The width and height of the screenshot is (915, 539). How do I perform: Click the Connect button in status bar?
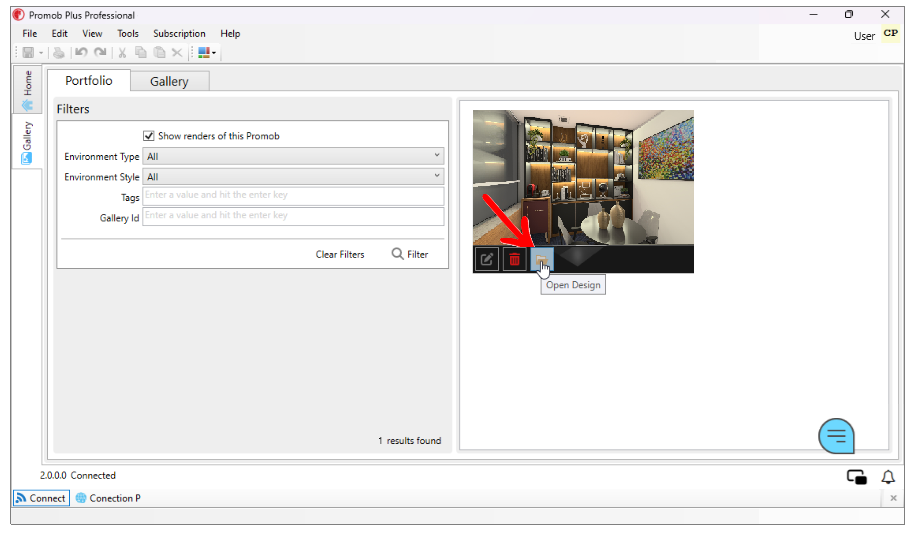click(41, 498)
